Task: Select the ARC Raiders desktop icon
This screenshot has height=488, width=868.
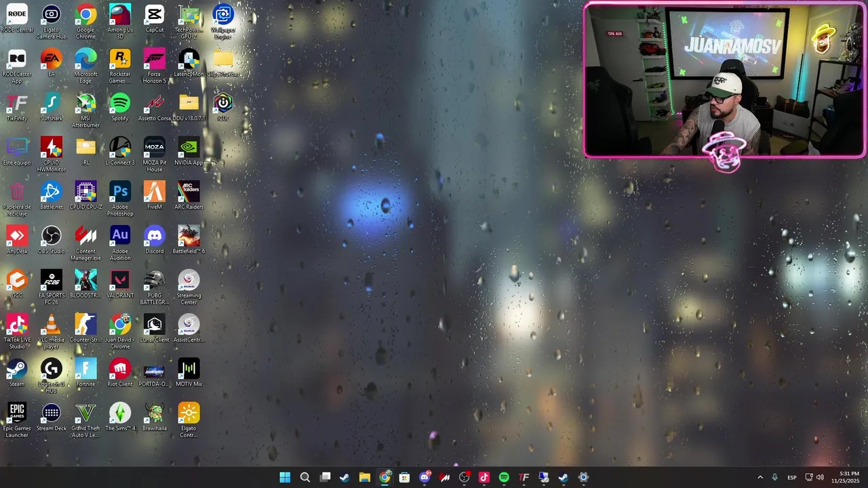Action: pos(189,196)
